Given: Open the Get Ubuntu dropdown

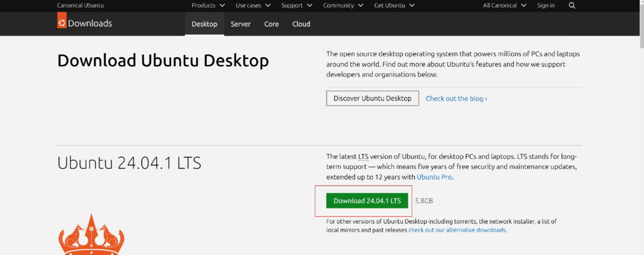Looking at the screenshot, I should point(394,5).
